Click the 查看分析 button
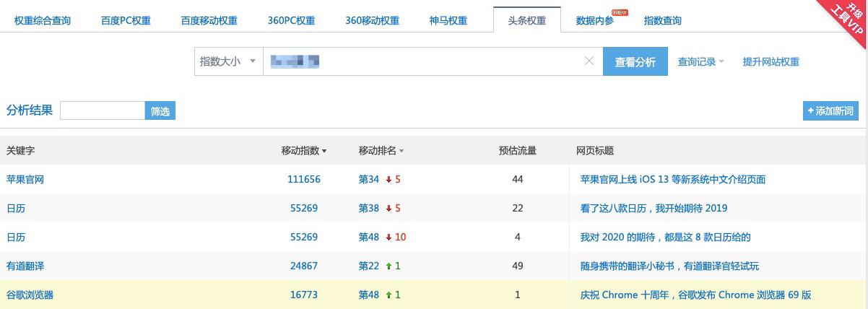The height and width of the screenshot is (309, 868). pos(635,61)
